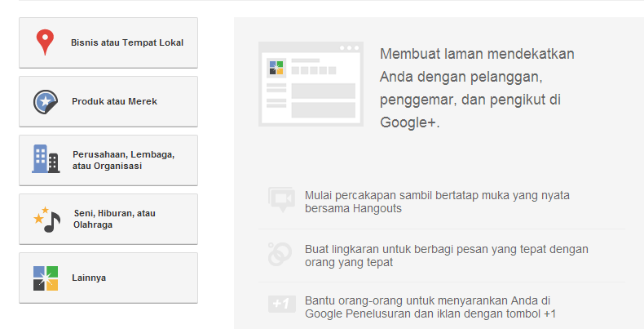The width and height of the screenshot is (644, 329).
Task: Click the page layout preview illustration
Action: 311,84
